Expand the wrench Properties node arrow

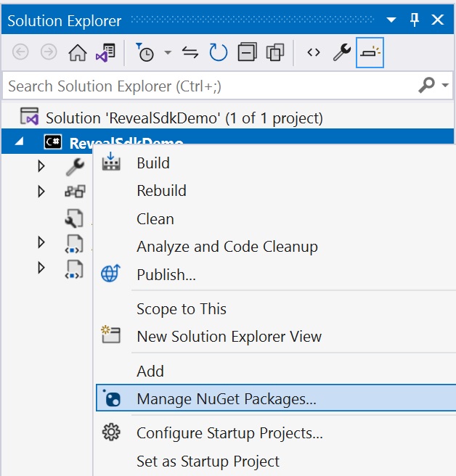pos(41,166)
